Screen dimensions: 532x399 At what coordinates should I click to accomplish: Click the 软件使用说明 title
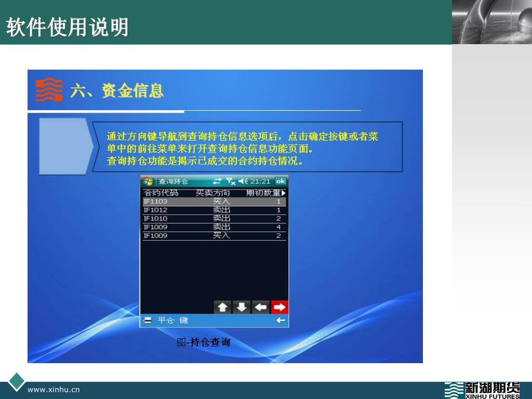[x=67, y=27]
